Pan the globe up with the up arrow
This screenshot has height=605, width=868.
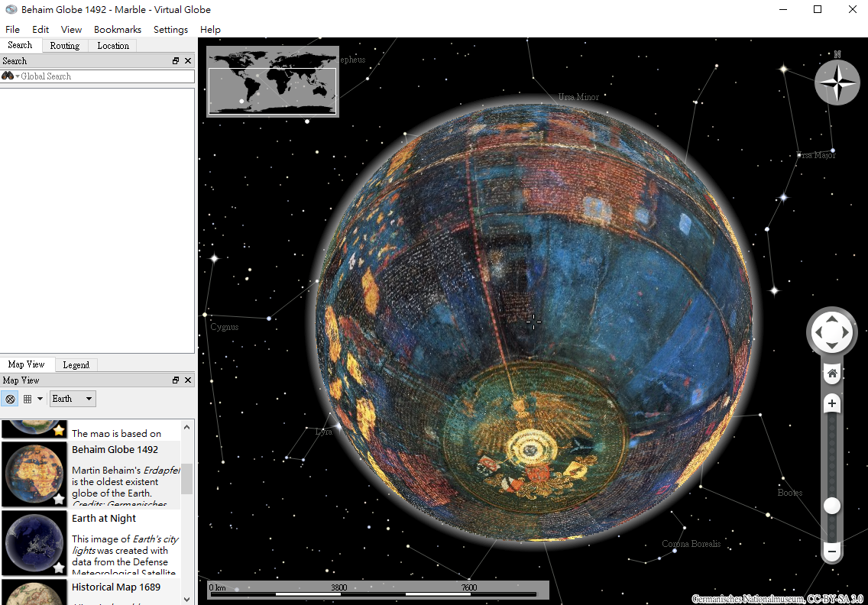(x=832, y=319)
